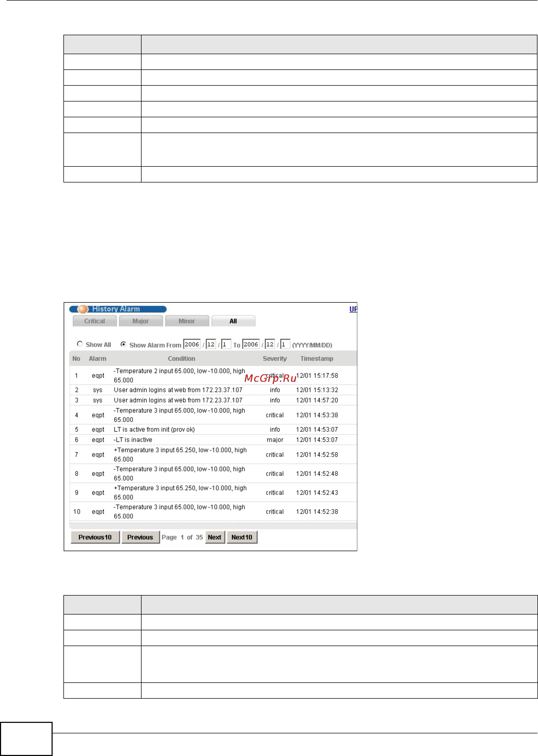538x756 pixels.
Task: Select the All alarms tab
Action: 233,321
